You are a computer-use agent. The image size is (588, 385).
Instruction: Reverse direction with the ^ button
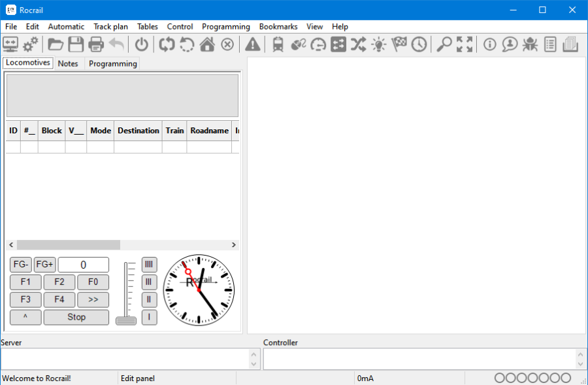(x=25, y=317)
